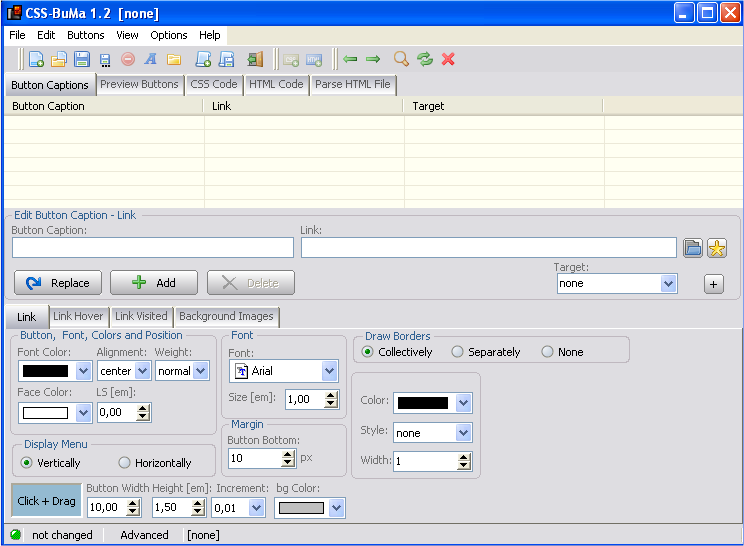Click the yellow folder toolbar icon
This screenshot has height=546, width=744.
[174, 60]
